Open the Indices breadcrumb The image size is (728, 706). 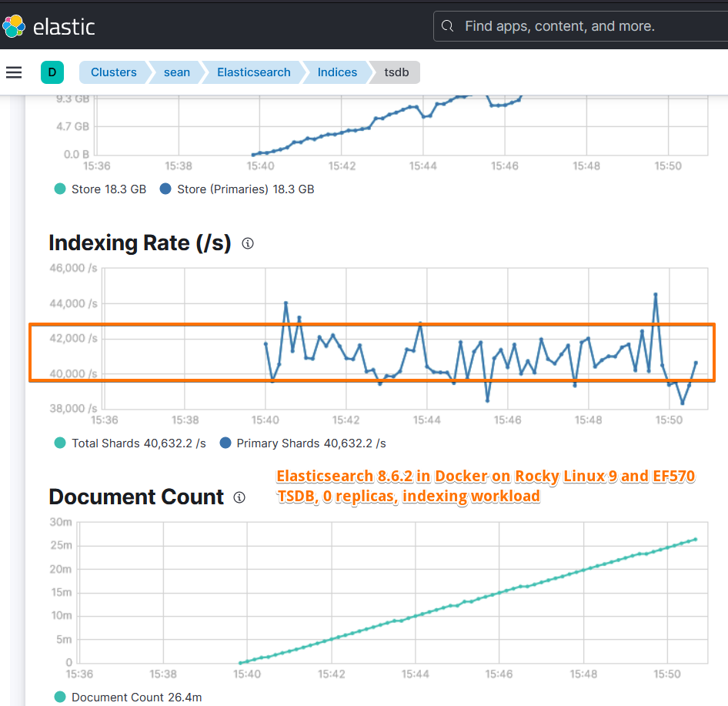pyautogui.click(x=337, y=72)
